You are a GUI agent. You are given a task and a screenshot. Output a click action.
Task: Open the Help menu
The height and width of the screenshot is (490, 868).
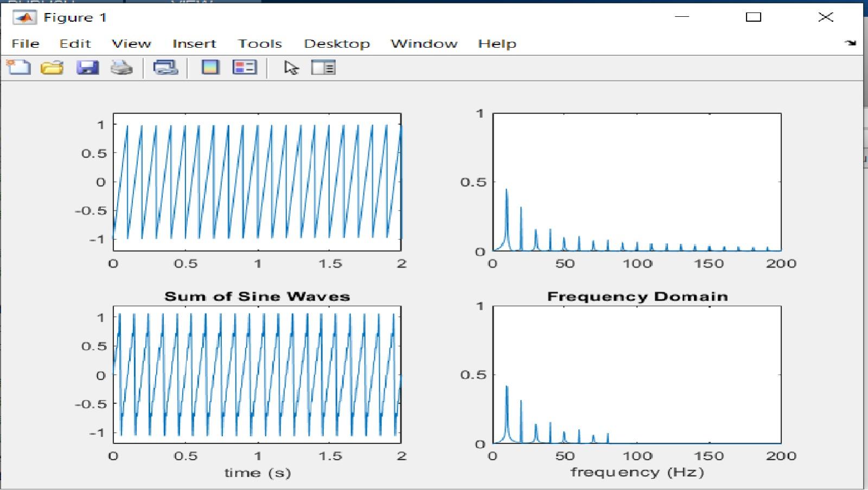click(x=496, y=43)
